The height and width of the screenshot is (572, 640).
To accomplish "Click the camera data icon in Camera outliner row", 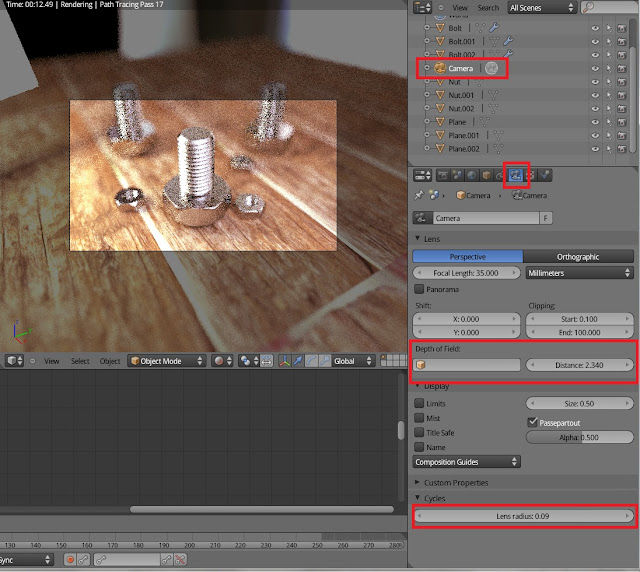I will point(491,68).
